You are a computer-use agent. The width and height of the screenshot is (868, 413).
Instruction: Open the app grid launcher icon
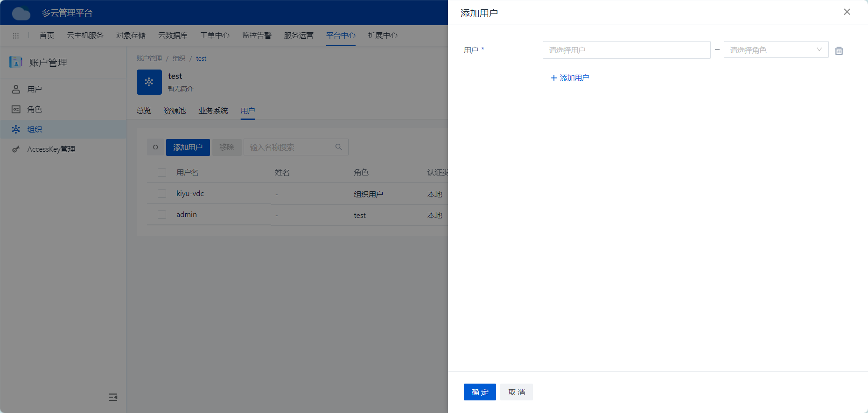coord(15,36)
